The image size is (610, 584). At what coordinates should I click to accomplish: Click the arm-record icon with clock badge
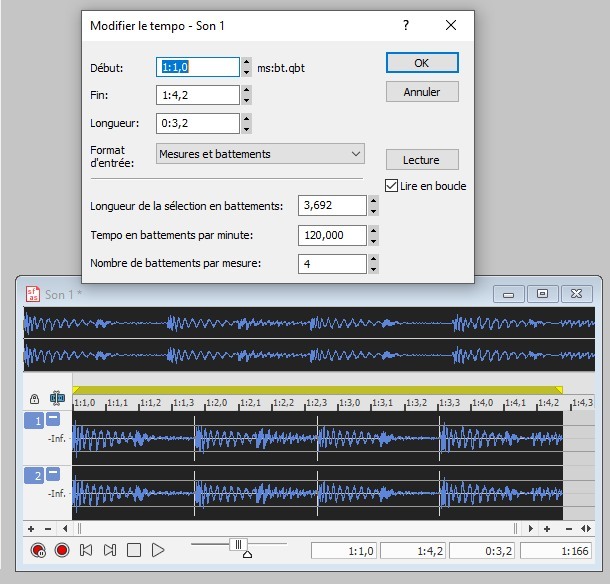click(38, 549)
